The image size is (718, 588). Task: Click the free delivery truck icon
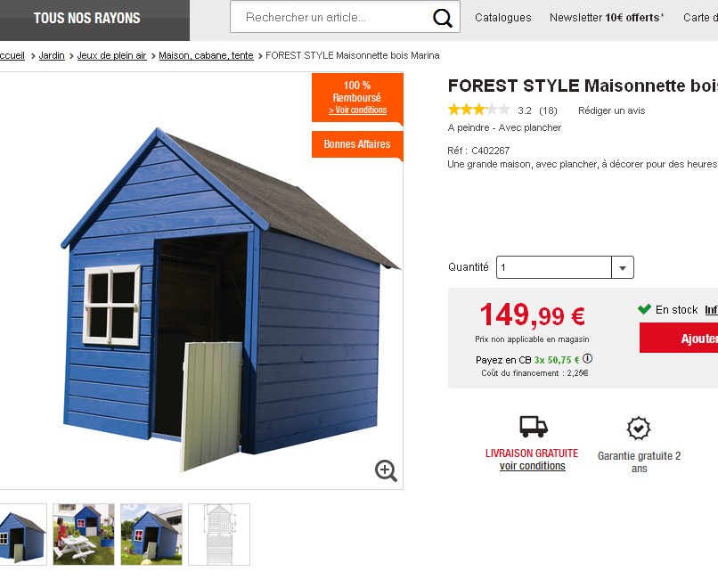(x=534, y=427)
